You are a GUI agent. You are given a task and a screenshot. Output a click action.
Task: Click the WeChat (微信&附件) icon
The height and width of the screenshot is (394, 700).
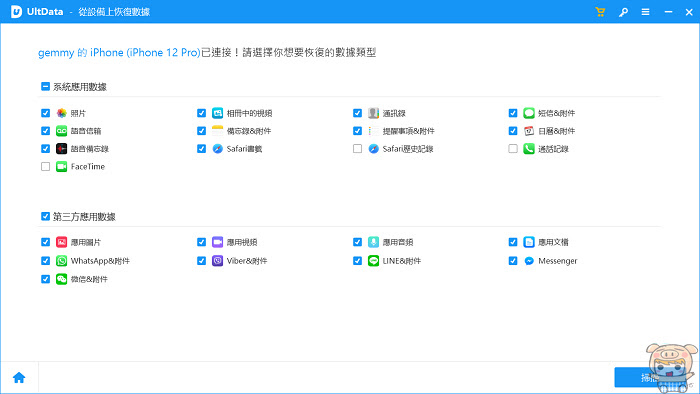coord(62,279)
